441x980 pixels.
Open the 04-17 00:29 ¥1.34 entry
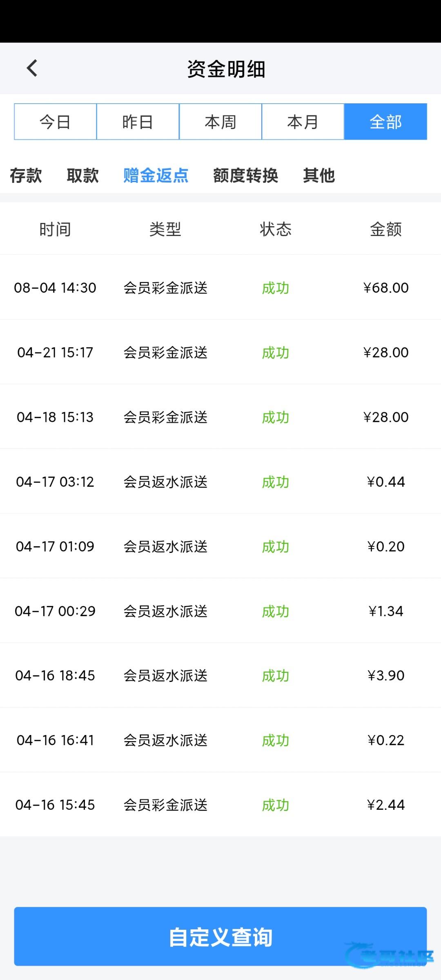[x=220, y=611]
